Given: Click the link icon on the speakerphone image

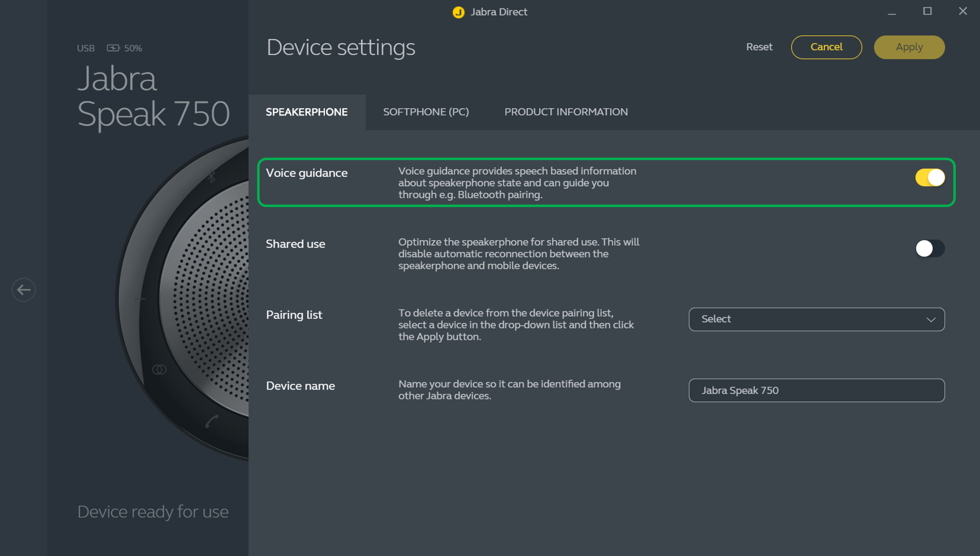Looking at the screenshot, I should coord(159,370).
